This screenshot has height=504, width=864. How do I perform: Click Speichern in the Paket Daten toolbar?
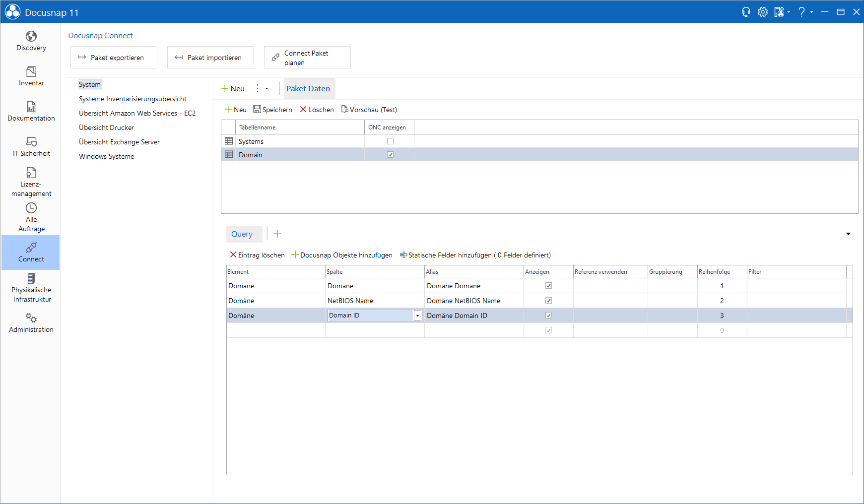272,110
